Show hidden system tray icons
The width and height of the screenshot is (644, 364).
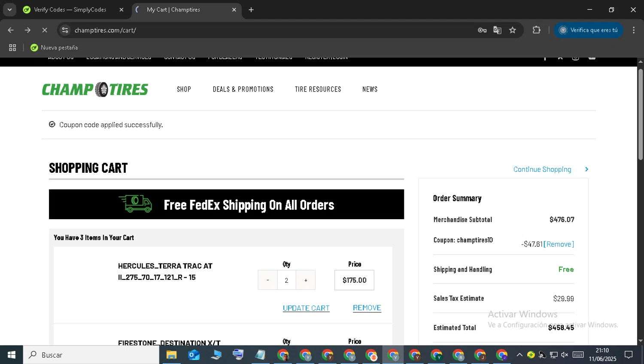pyautogui.click(x=519, y=355)
